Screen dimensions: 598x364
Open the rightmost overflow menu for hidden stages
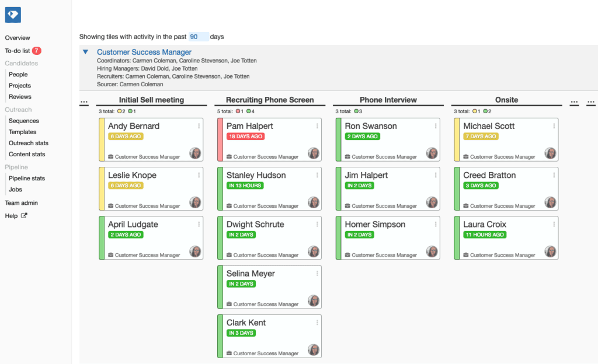tap(590, 101)
